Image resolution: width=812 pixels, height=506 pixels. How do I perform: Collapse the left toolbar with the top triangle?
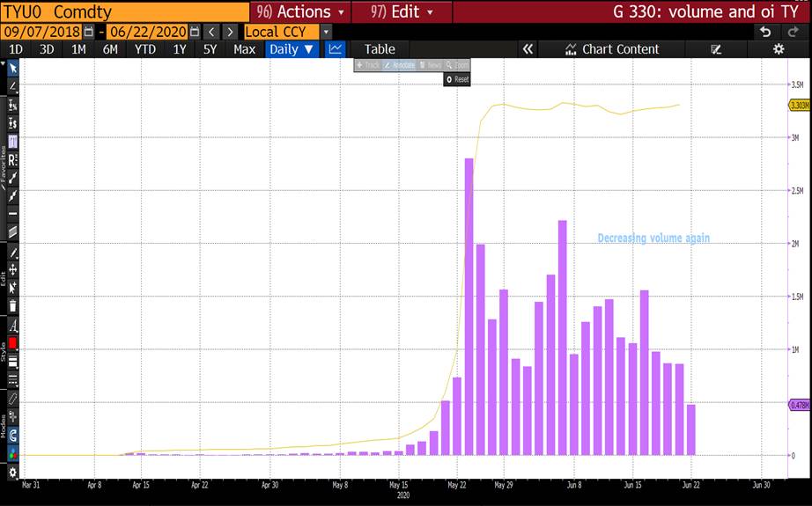[4, 63]
